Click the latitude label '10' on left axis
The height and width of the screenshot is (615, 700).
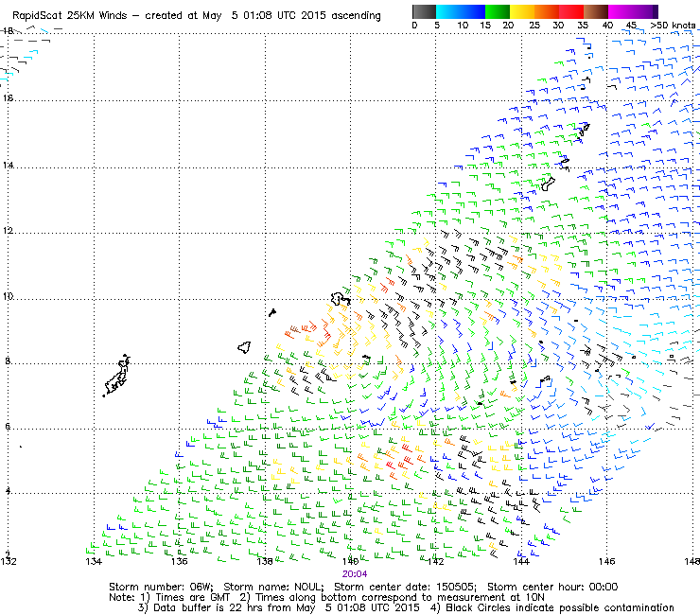tap(8, 296)
